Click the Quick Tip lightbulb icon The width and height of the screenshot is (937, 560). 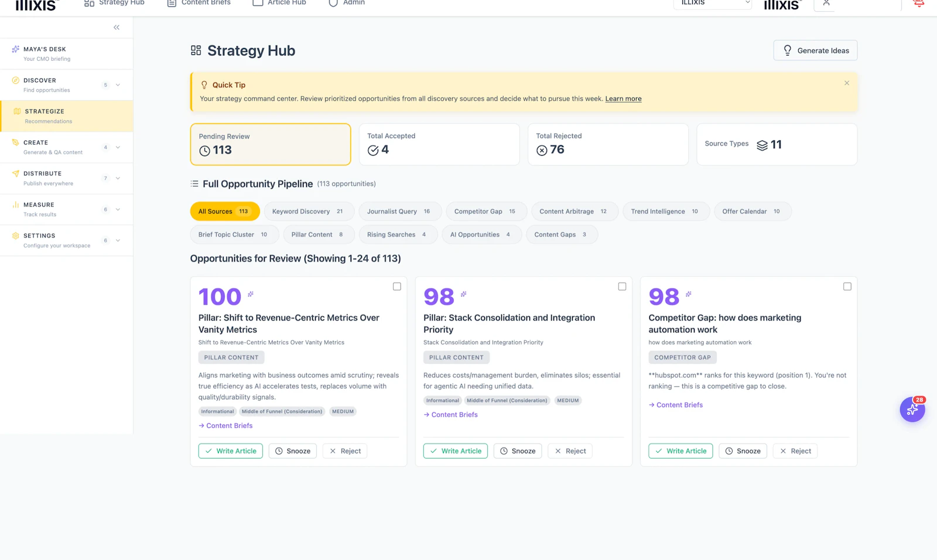(x=204, y=85)
